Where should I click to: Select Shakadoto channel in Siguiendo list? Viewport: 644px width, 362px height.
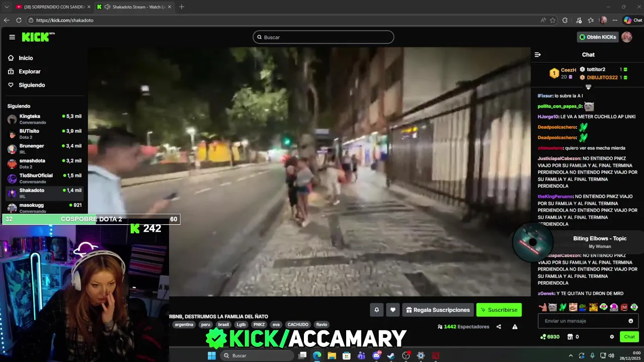tap(44, 193)
